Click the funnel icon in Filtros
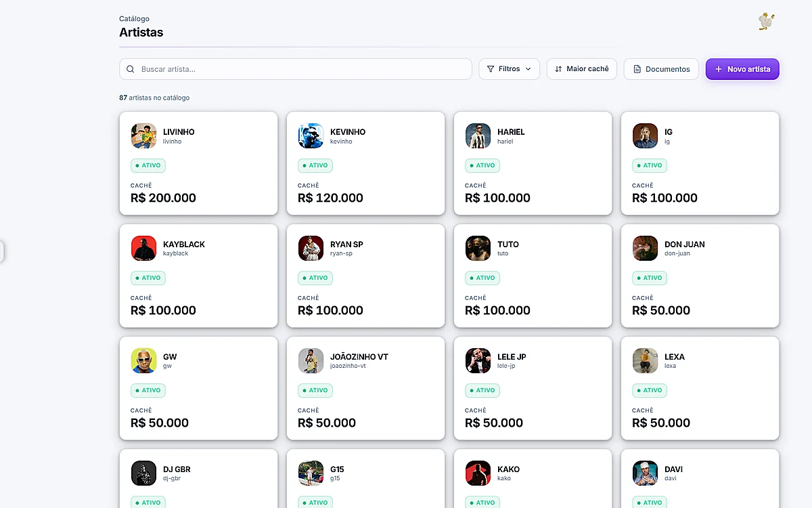Image resolution: width=812 pixels, height=508 pixels. [491, 69]
